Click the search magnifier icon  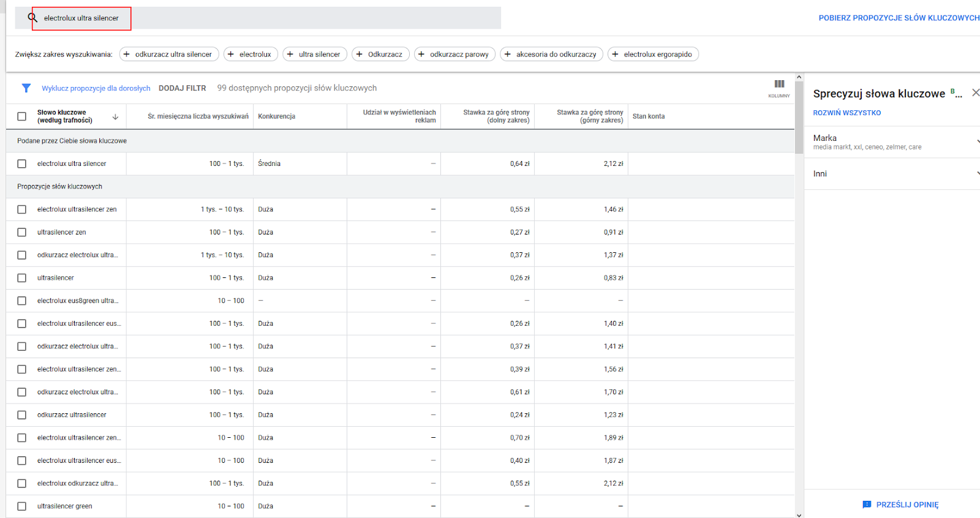click(x=32, y=18)
